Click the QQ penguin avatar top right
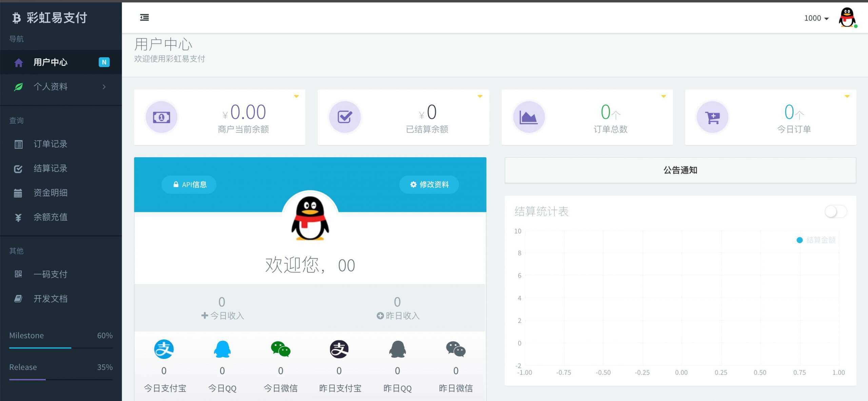This screenshot has height=401, width=868. coord(847,18)
